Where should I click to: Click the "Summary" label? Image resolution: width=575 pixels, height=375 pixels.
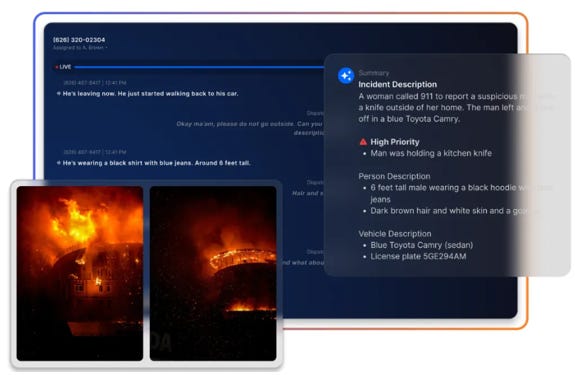(x=374, y=73)
